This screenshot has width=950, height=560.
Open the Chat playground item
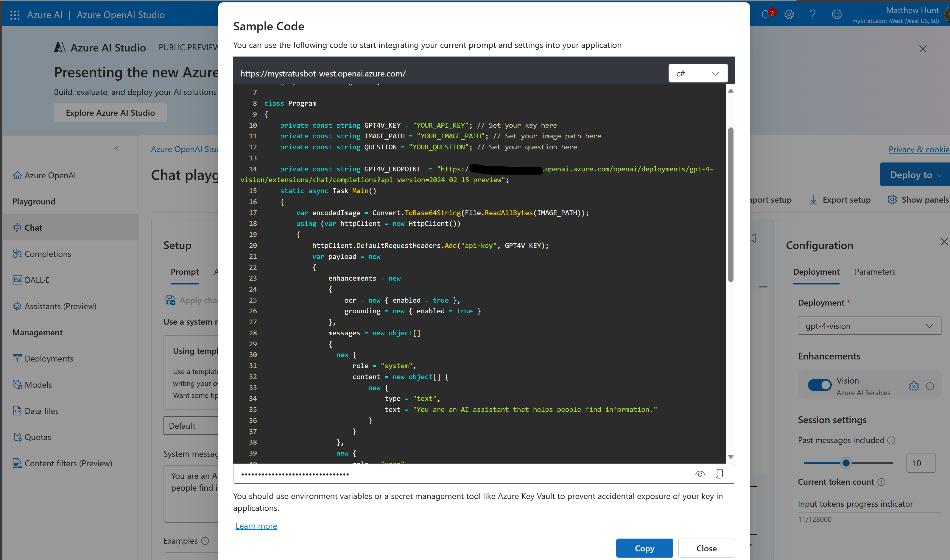[x=70, y=228]
